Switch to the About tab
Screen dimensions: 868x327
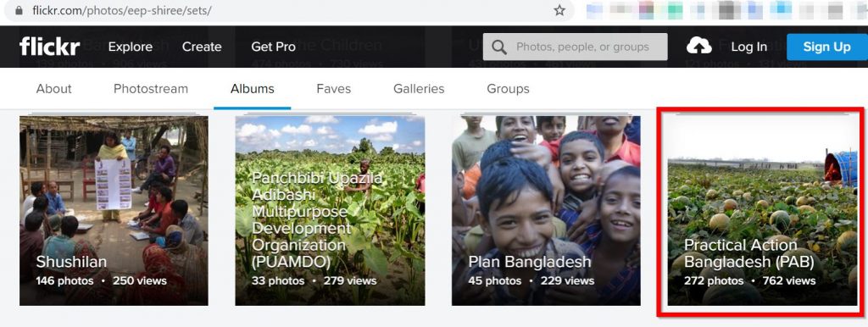(53, 89)
